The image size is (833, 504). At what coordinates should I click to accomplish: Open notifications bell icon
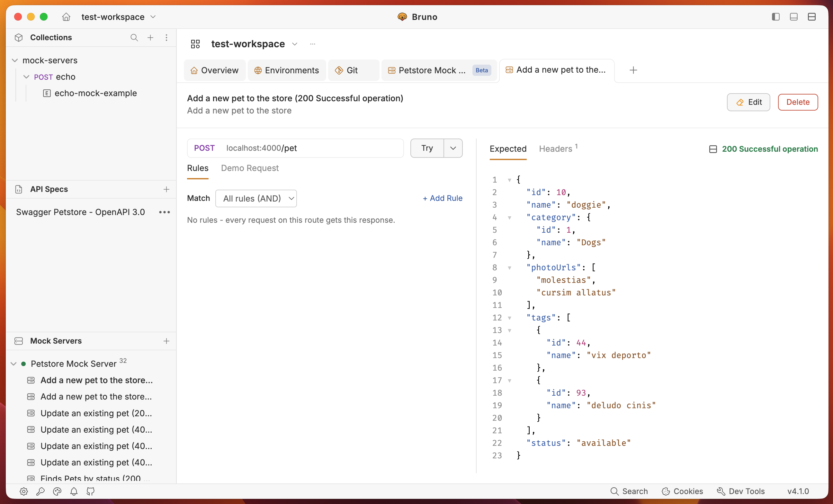[x=74, y=491]
